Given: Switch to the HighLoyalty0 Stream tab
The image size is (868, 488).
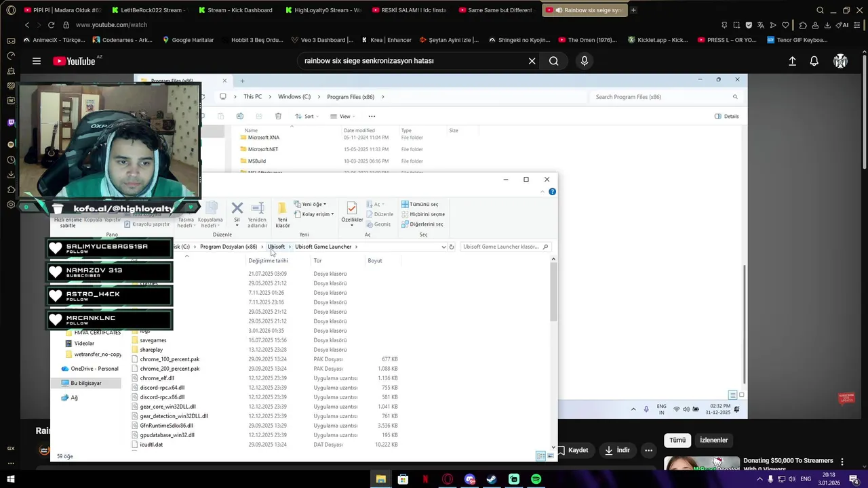Looking at the screenshot, I should [x=323, y=10].
